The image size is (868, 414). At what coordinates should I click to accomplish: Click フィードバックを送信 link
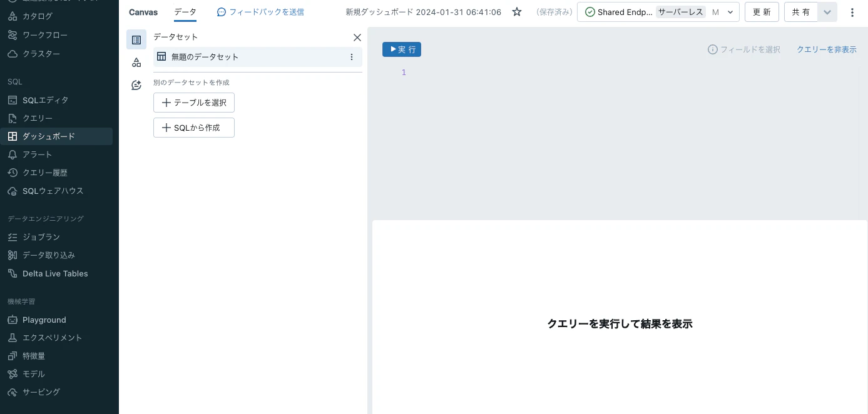tap(260, 12)
